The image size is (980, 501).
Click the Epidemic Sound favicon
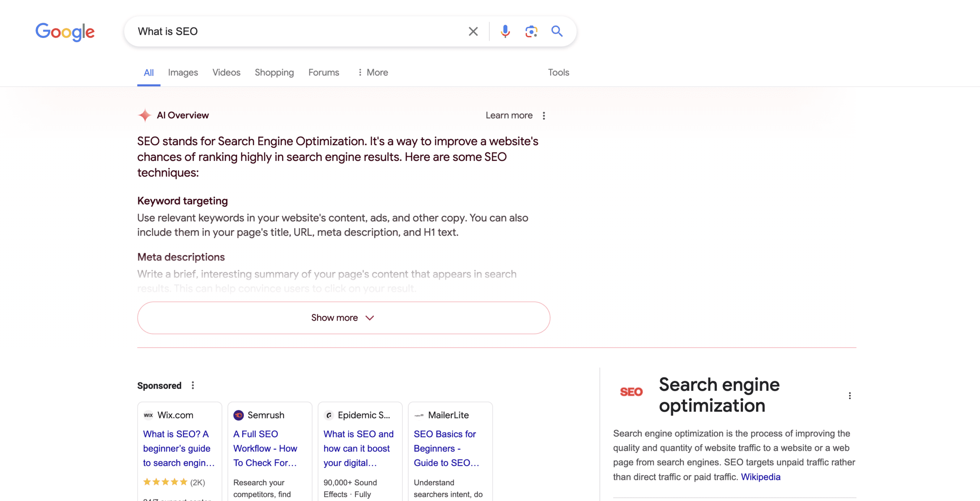click(x=328, y=415)
